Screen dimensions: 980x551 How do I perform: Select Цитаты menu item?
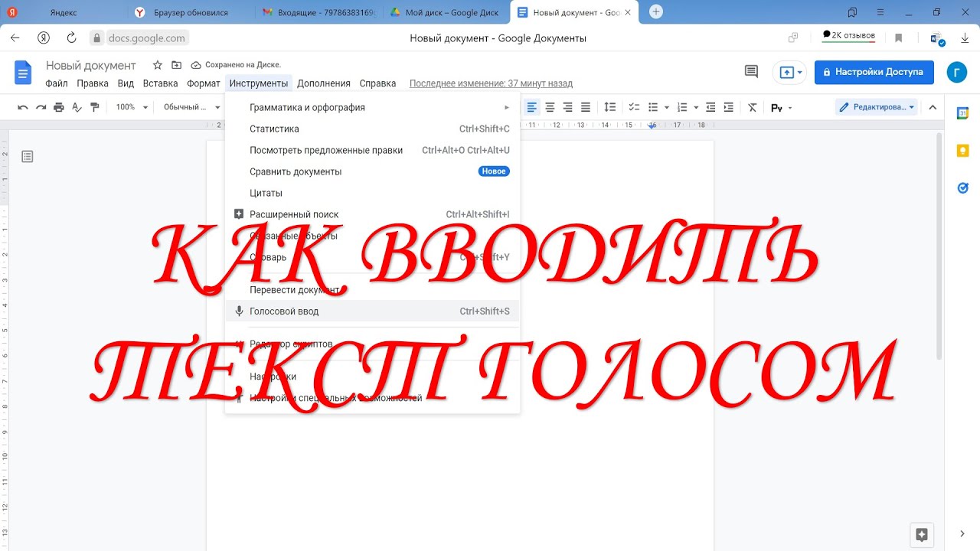(x=373, y=194)
